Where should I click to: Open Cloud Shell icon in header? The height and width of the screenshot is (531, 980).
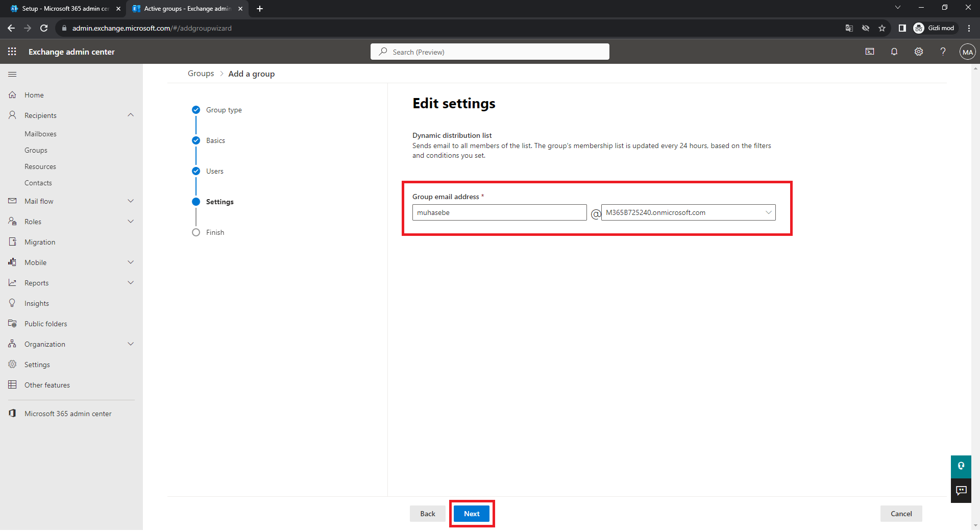[870, 52]
